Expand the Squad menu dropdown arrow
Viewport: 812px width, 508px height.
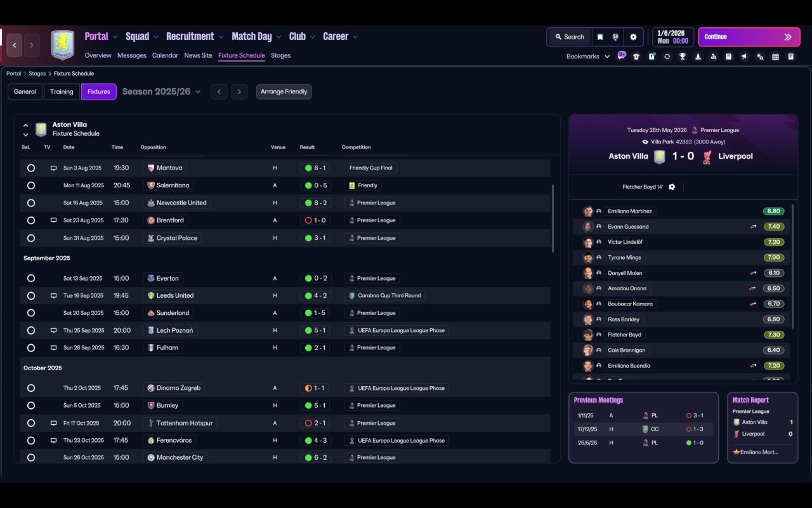[157, 37]
